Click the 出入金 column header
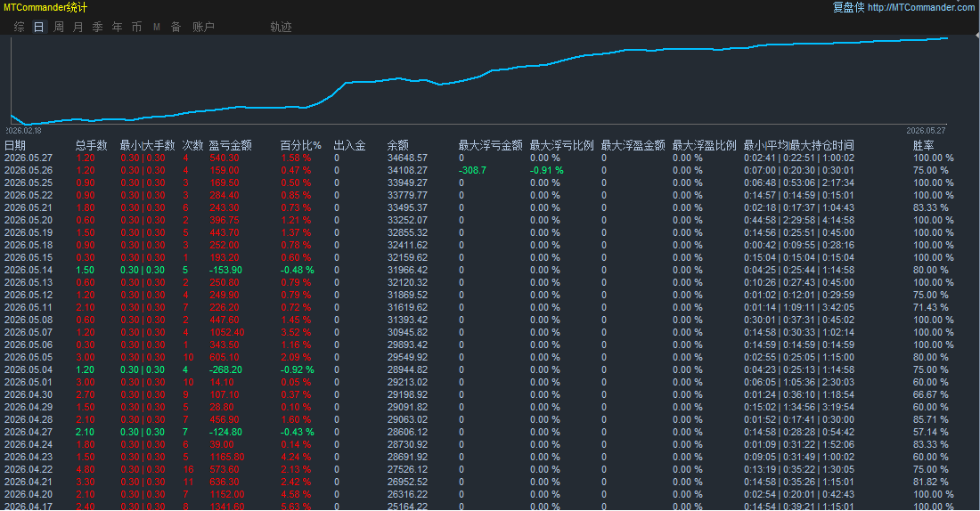 349,145
